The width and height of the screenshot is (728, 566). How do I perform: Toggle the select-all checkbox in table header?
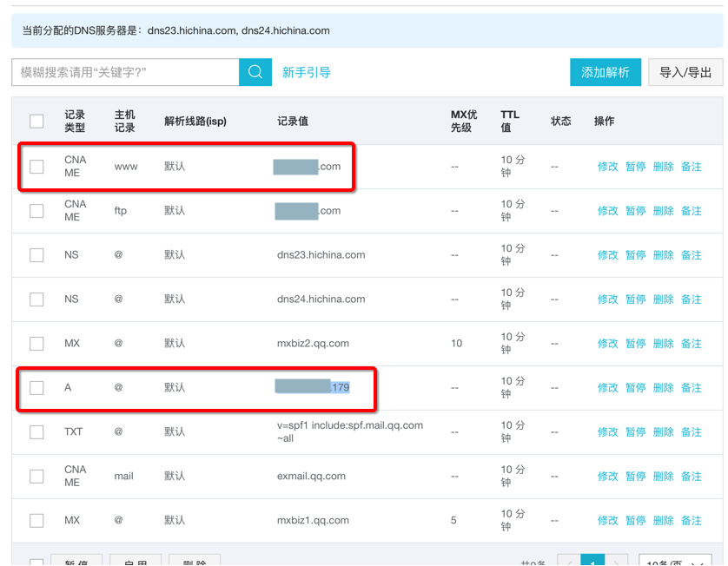36,121
